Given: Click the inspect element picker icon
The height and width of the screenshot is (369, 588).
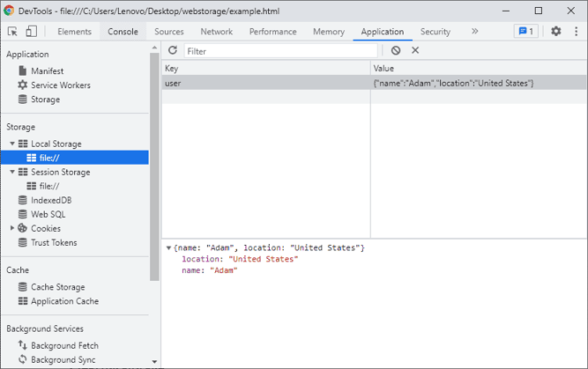Looking at the screenshot, I should point(12,32).
